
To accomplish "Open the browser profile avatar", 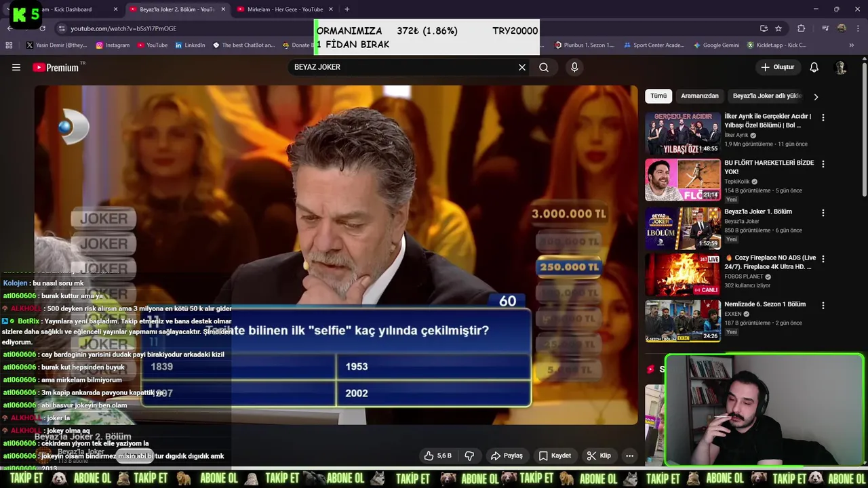I will 842,28.
